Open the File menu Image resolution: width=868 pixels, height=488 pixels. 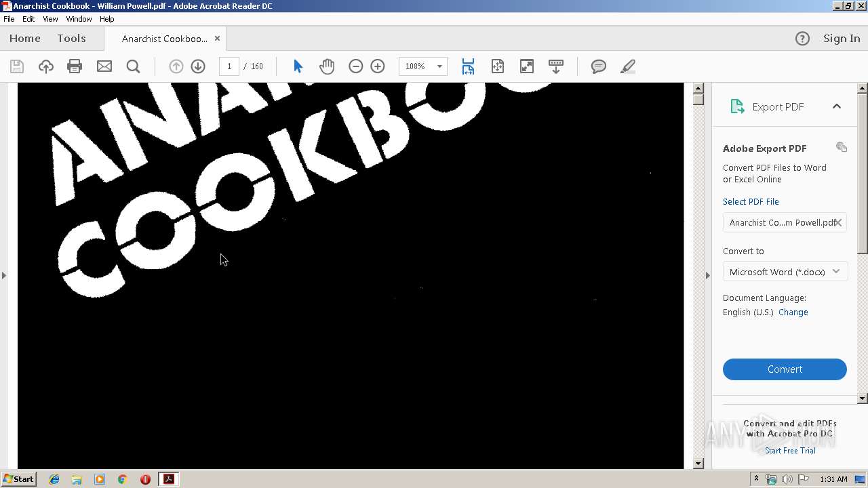click(x=9, y=19)
